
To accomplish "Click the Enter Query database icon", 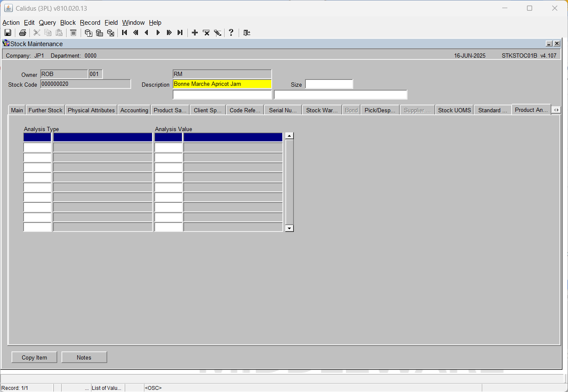I will 88,32.
